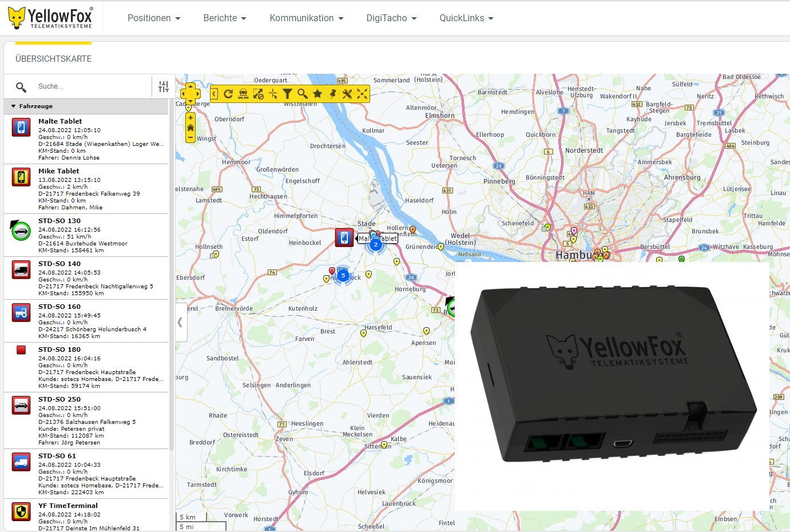The height and width of the screenshot is (532, 790).
Task: Select Mike Tablet in vehicle list
Action: point(86,189)
